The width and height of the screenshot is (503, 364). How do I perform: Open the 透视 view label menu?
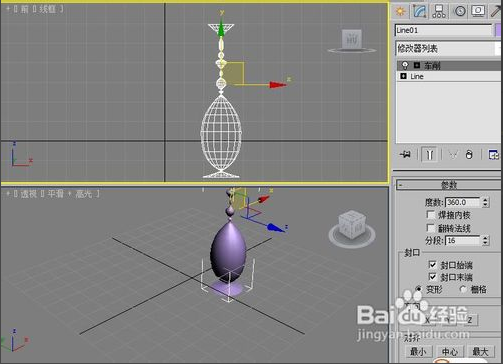coord(28,194)
